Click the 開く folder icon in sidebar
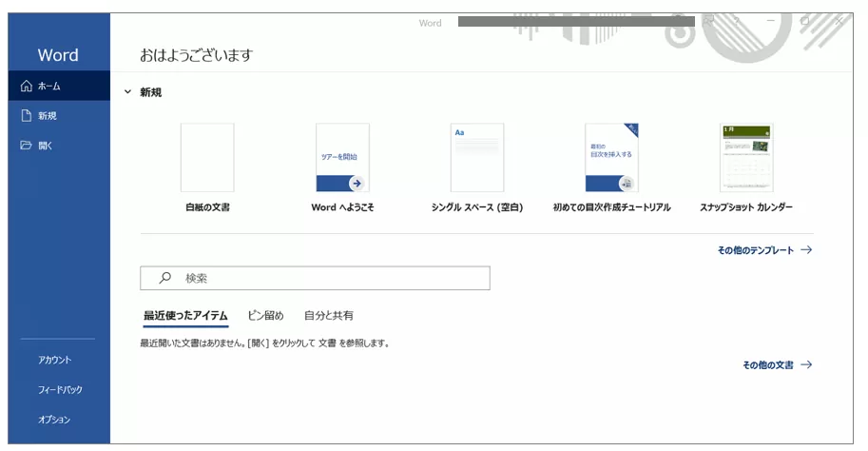The width and height of the screenshot is (868, 451). [27, 146]
